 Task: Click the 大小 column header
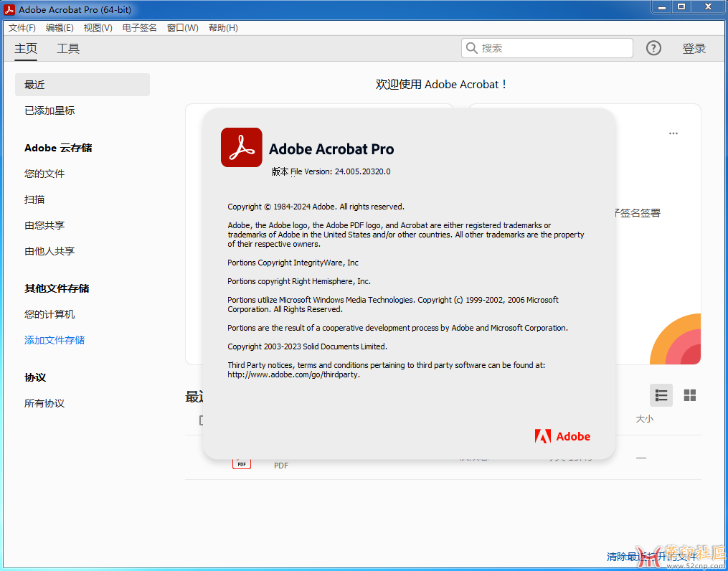644,419
